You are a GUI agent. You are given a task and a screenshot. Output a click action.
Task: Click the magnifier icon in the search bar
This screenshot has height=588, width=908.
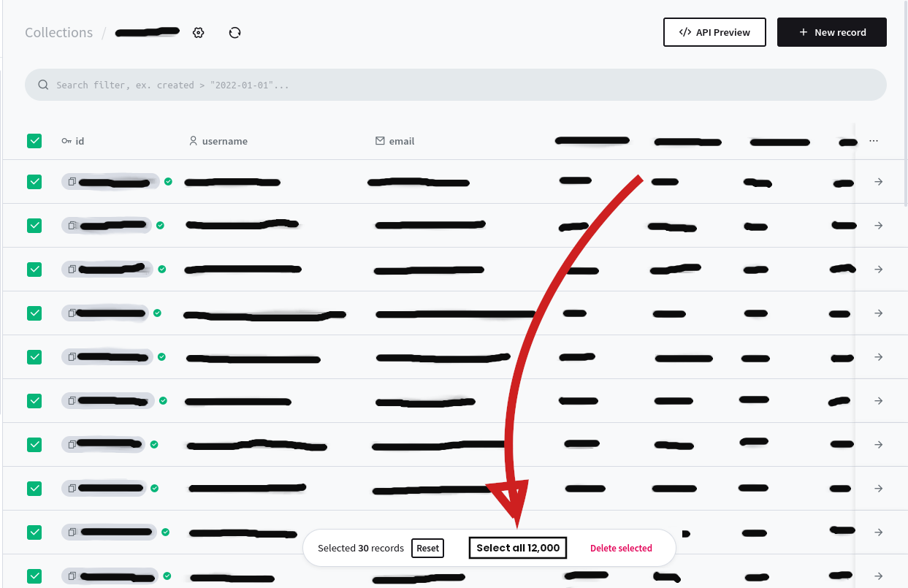43,84
